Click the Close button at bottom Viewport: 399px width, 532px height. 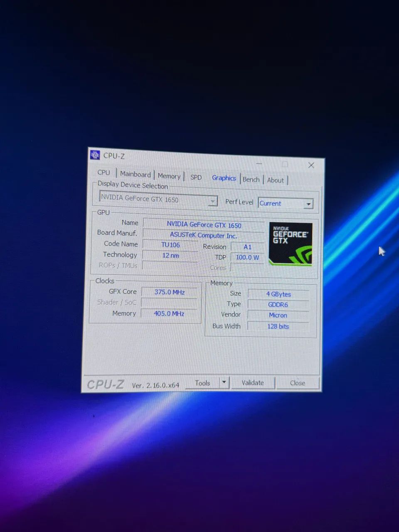click(x=298, y=383)
